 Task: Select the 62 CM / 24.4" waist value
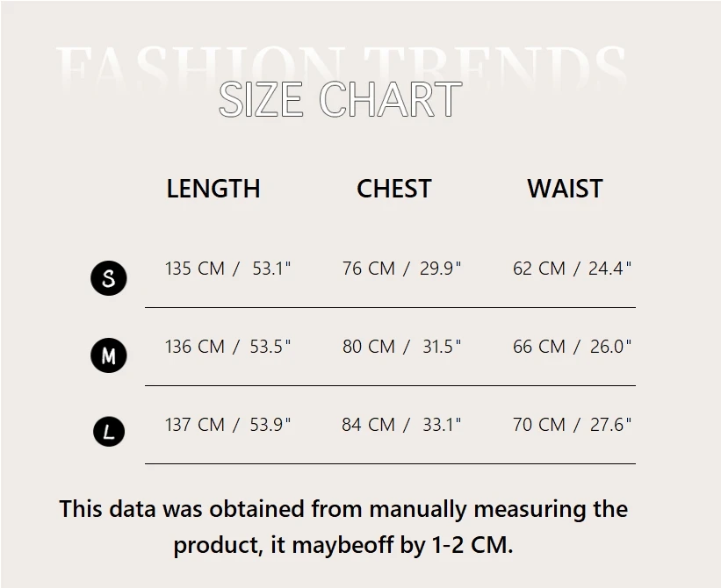[x=572, y=269]
